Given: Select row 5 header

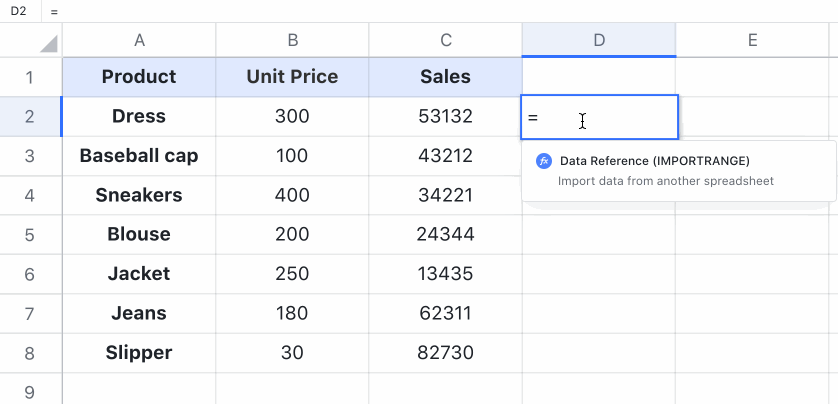Looking at the screenshot, I should coord(29,235).
